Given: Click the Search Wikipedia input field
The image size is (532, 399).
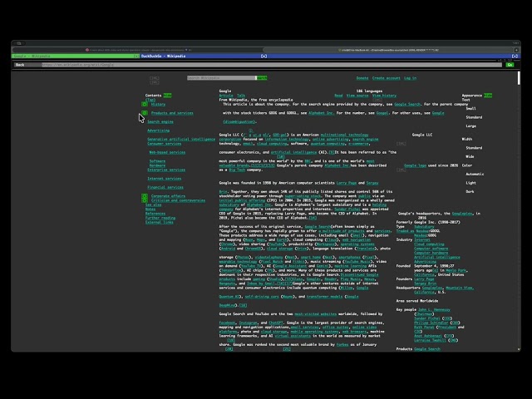Looking at the screenshot, I should point(221,78).
